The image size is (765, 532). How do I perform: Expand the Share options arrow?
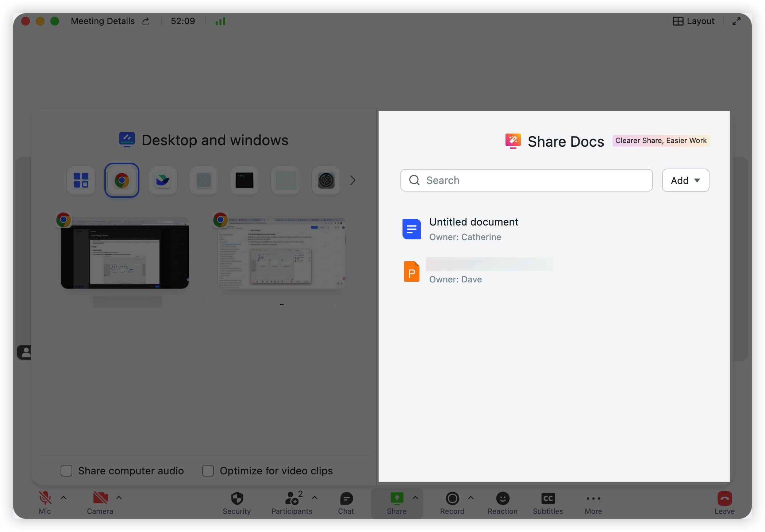(415, 498)
